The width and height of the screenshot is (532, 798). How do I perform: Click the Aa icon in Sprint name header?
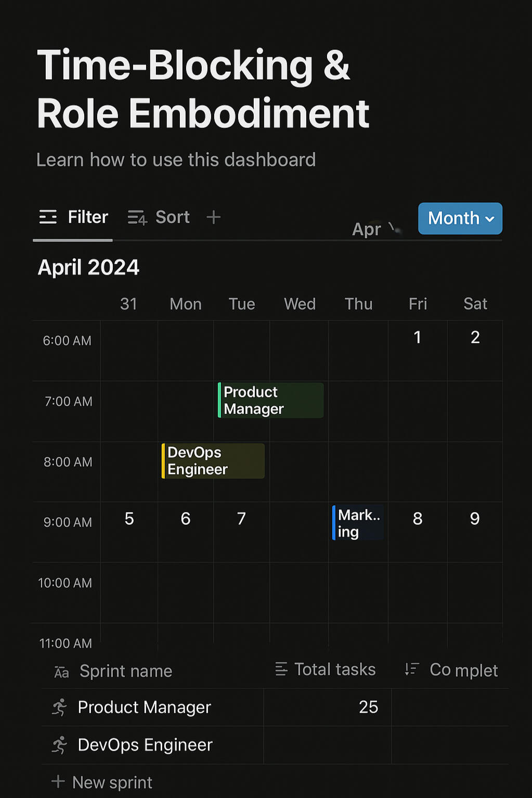tap(61, 672)
